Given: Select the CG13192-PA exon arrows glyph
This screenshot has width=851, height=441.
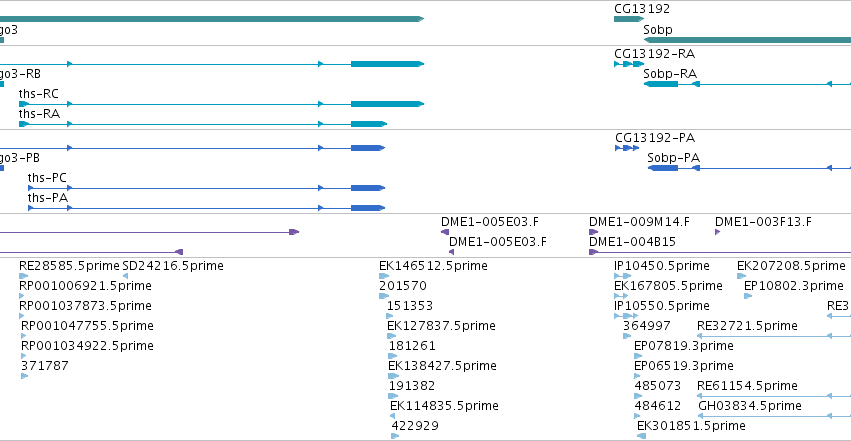Looking at the screenshot, I should click(x=627, y=148).
